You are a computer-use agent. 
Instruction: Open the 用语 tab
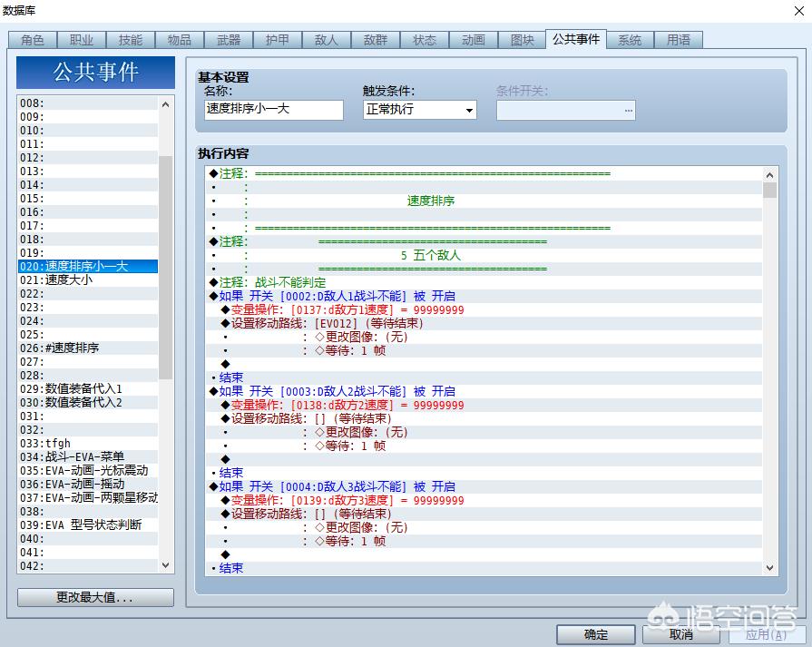(679, 40)
